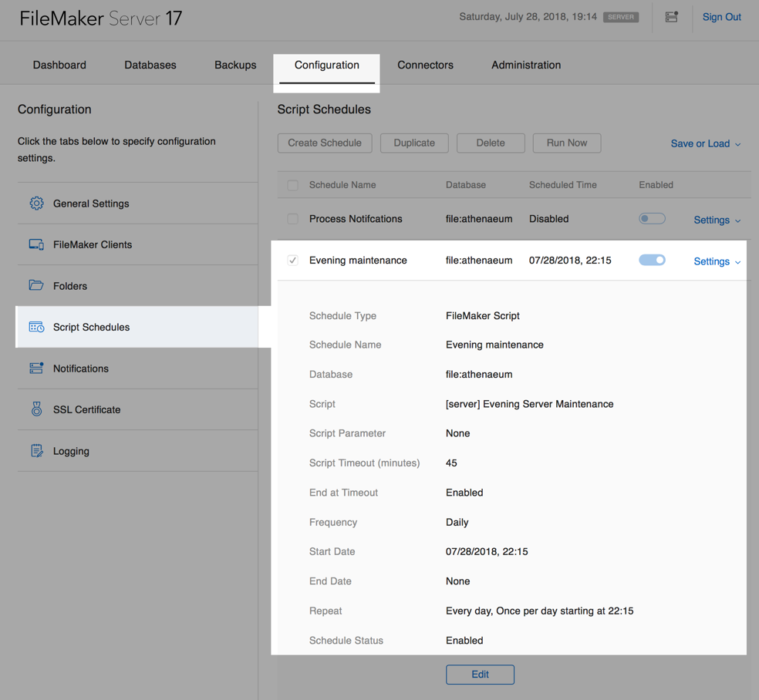The width and height of the screenshot is (759, 700).
Task: Click the SSL Certificate medal icon
Action: click(36, 409)
